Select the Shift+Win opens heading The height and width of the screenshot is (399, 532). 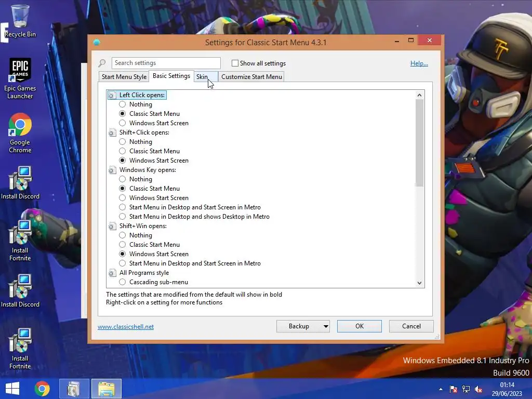[143, 226]
